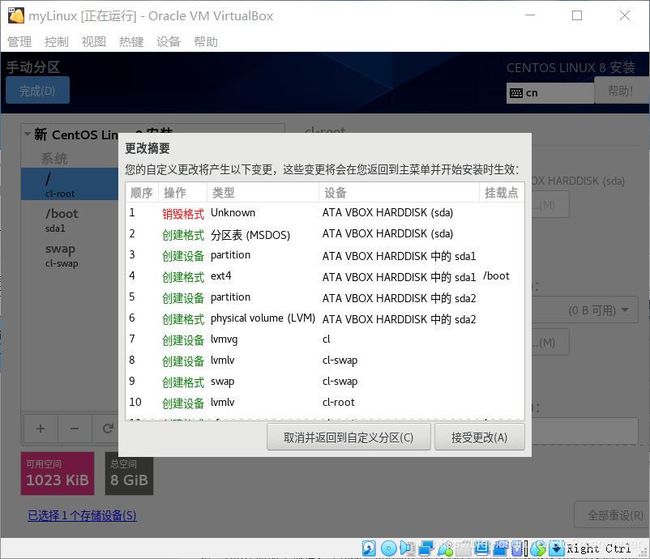Select row 8 lvmlv cl-swap
This screenshot has height=559, width=650.
[325, 360]
